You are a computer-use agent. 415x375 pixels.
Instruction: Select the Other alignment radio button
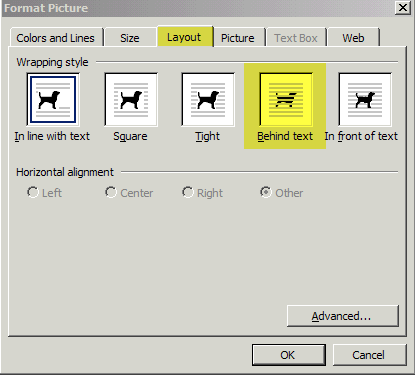(x=266, y=192)
